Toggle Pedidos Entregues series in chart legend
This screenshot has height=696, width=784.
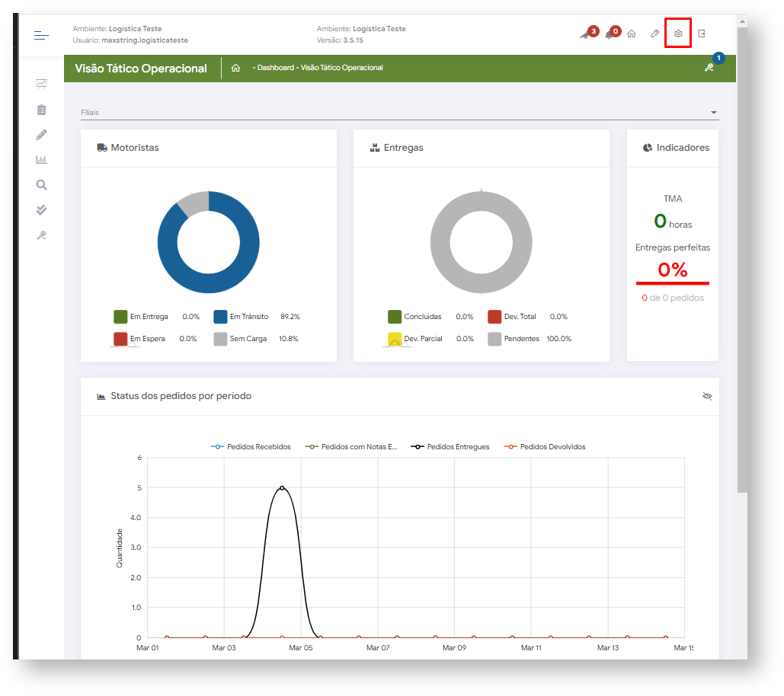[x=450, y=447]
